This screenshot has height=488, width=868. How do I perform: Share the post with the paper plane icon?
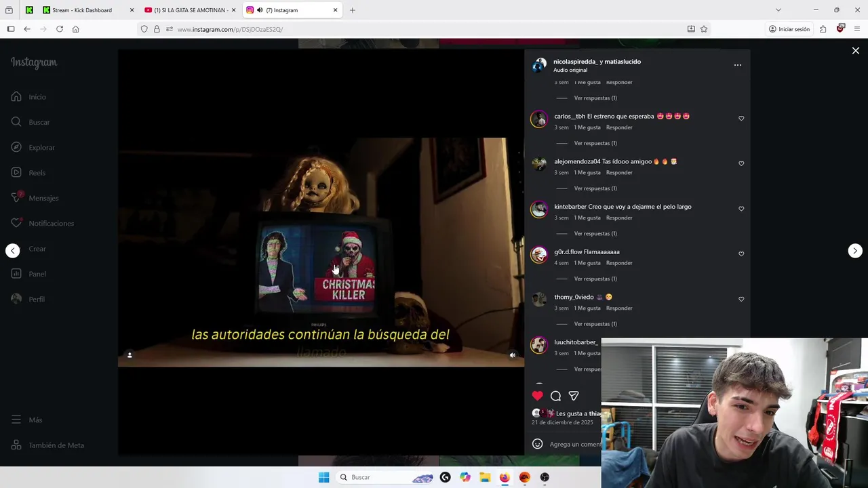pos(574,396)
